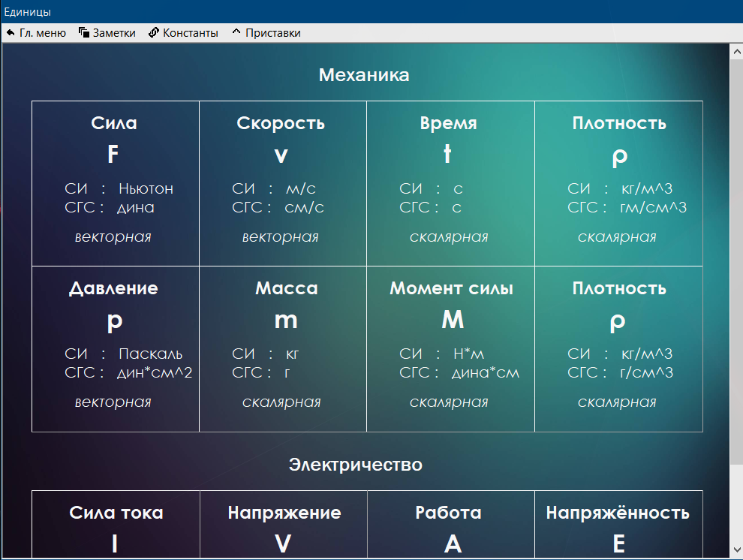The height and width of the screenshot is (560, 743).
Task: Click the E symbol in Напряжённость card
Action: pos(619,543)
